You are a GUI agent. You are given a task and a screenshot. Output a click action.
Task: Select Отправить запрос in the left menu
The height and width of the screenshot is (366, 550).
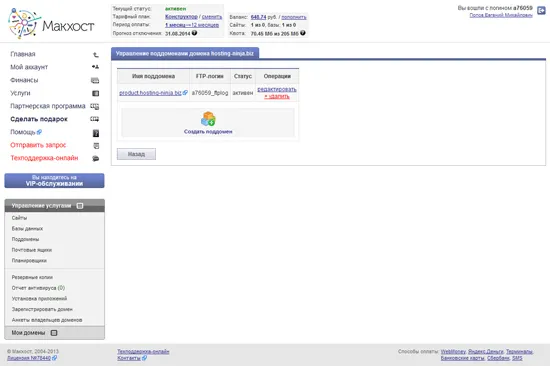38,145
